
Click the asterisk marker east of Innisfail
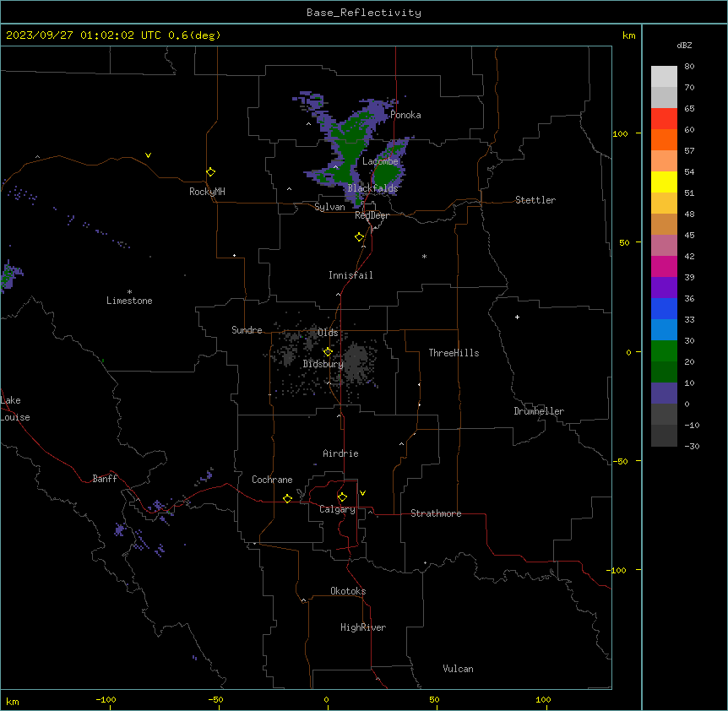pos(424,256)
